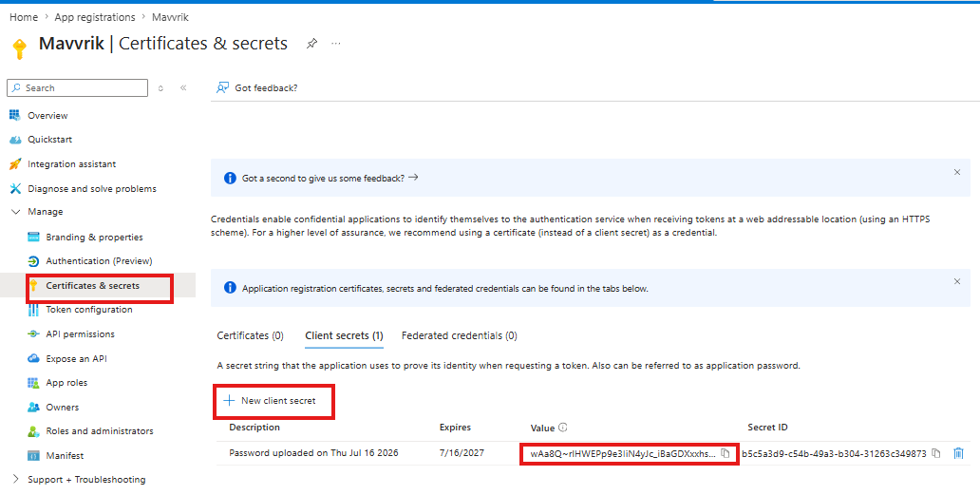This screenshot has width=980, height=495.
Task: Close the application registration info banner
Action: pos(957,281)
